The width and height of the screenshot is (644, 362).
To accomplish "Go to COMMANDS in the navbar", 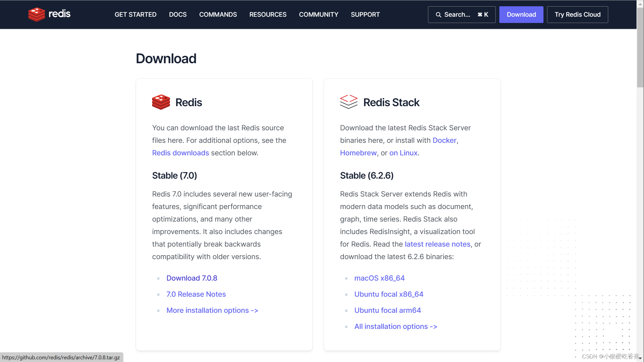I will 218,15.
